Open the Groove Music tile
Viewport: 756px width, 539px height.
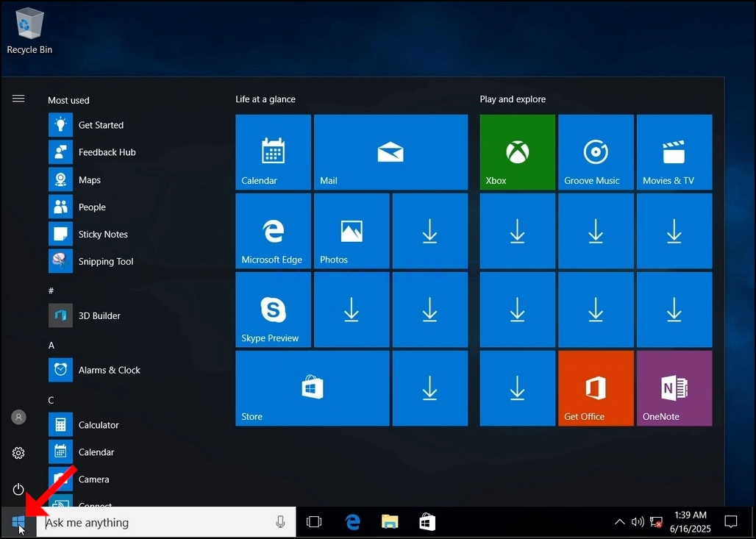596,152
